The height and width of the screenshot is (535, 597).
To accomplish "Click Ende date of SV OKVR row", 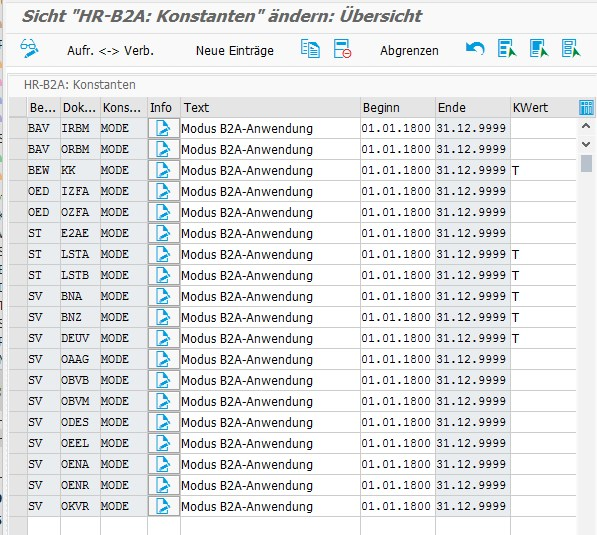I will (x=472, y=506).
